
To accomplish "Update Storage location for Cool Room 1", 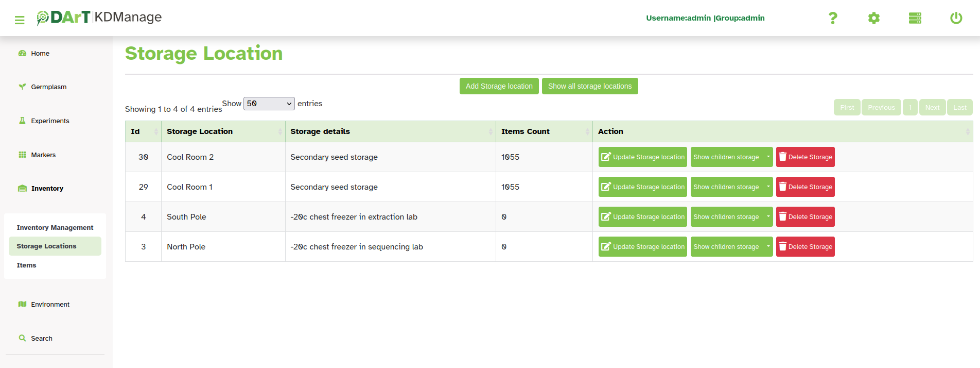I will click(x=642, y=187).
